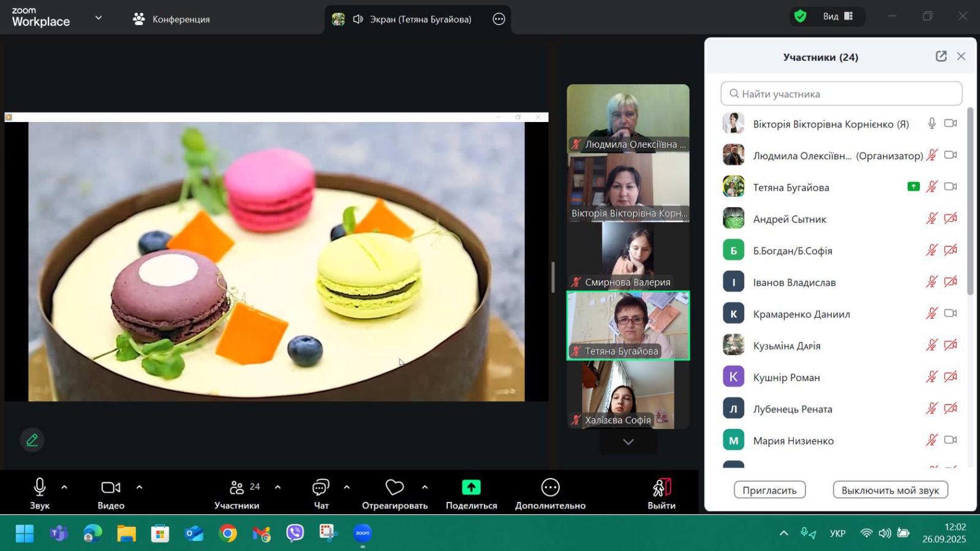Screen dimensions: 980x551
Task: Show more video thumbnails with down chevron
Action: click(628, 442)
